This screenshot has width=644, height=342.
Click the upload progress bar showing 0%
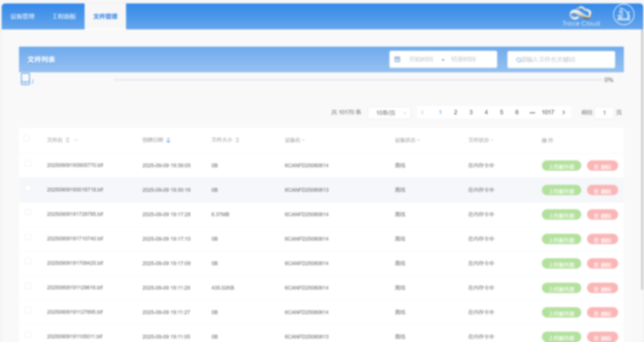coord(358,80)
